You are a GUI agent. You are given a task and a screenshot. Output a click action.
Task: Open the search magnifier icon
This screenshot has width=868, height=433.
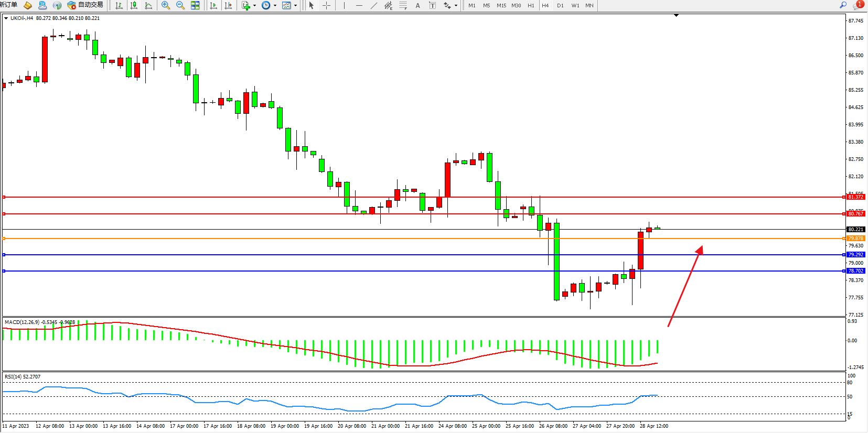843,5
